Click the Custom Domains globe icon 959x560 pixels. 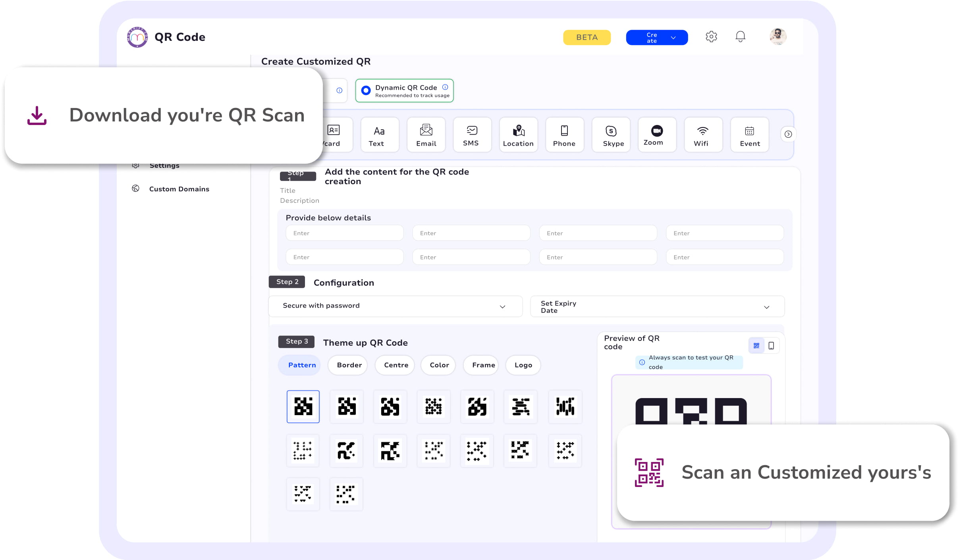[x=135, y=189]
